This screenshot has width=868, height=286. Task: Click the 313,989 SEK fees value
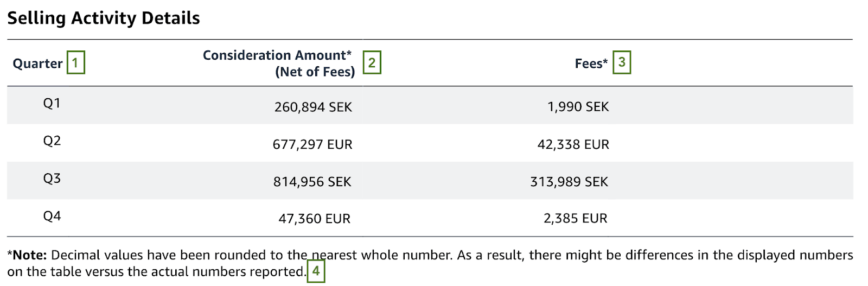pos(569,182)
